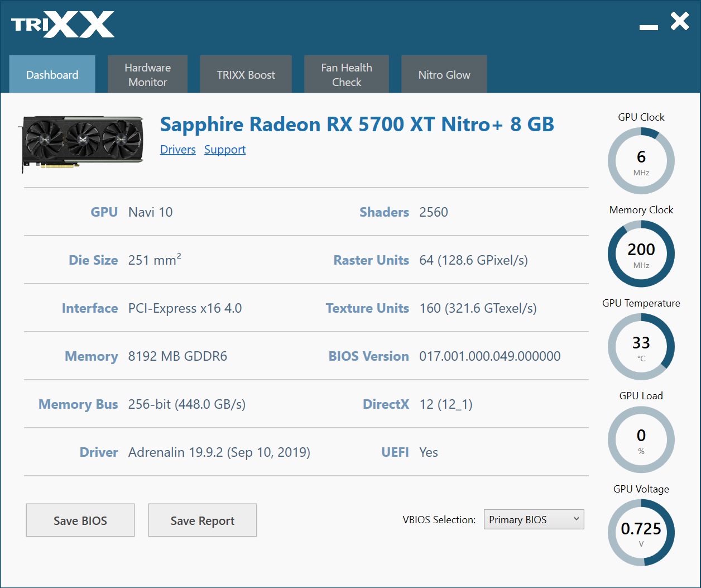701x588 pixels.
Task: Click the Texture Units label
Action: point(368,308)
